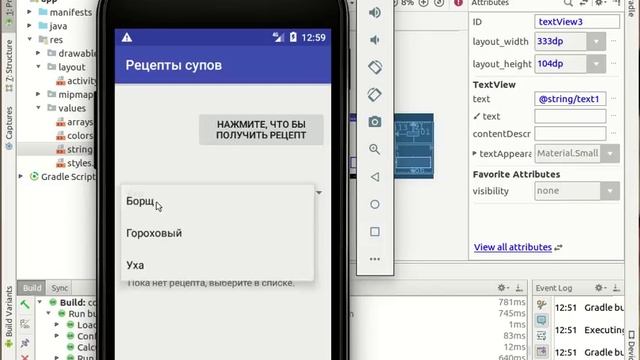Open arrays xml file in tree
The width and height of the screenshot is (640, 360).
click(75, 122)
